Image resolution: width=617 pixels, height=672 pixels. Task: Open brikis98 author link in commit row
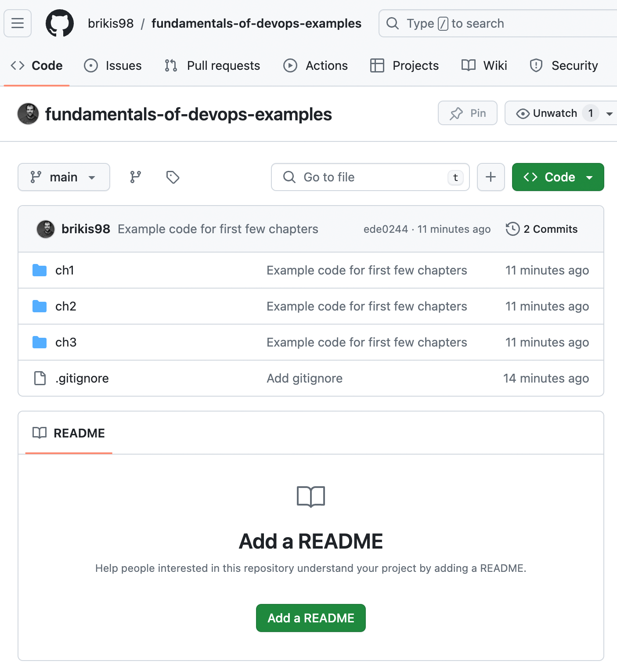pyautogui.click(x=86, y=229)
